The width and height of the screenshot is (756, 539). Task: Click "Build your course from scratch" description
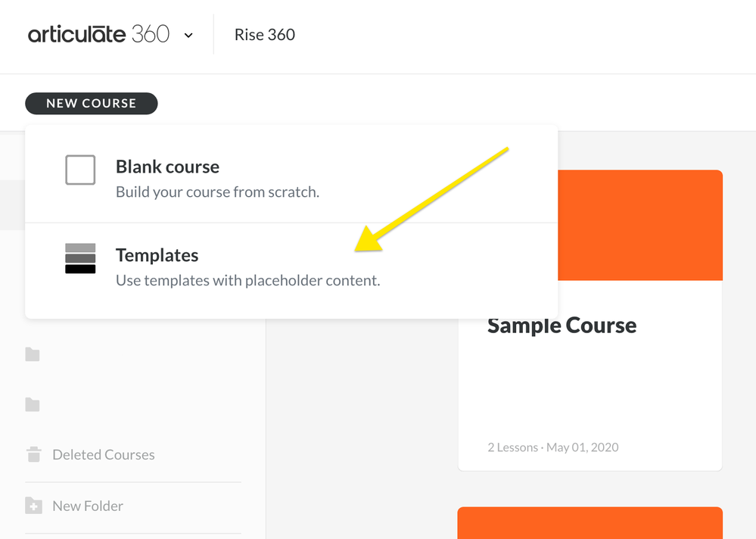217,192
